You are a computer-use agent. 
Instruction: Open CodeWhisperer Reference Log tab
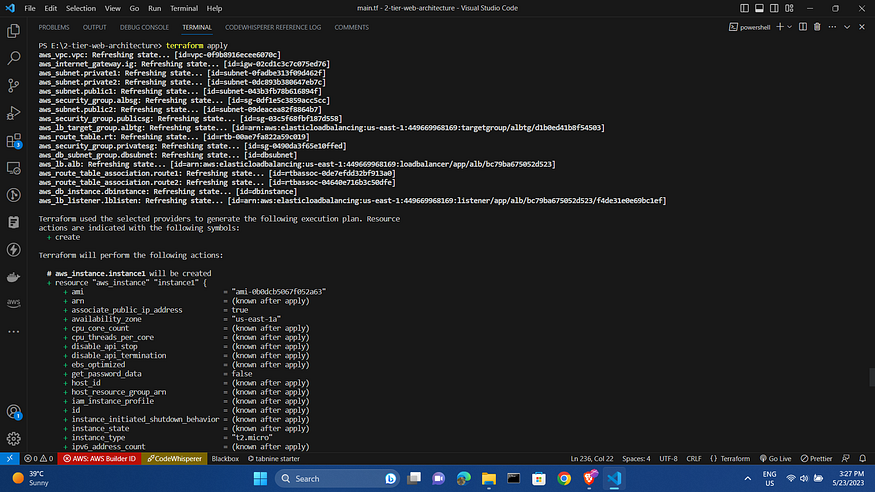[273, 27]
